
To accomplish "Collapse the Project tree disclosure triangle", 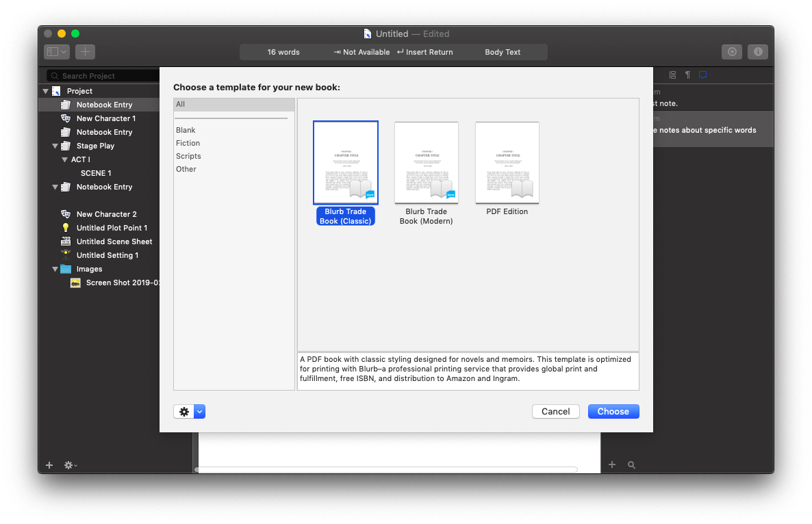I will tap(46, 91).
